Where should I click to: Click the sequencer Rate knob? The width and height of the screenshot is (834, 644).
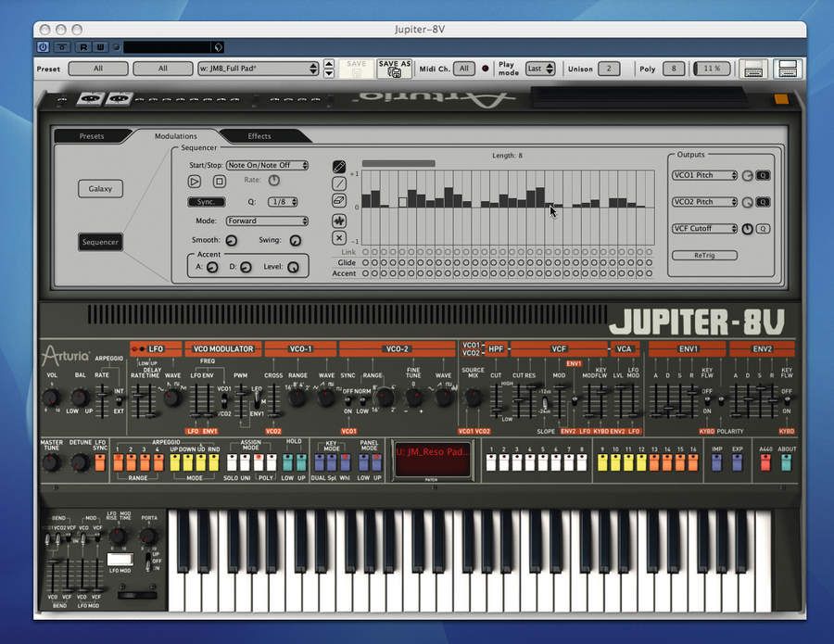tap(274, 181)
